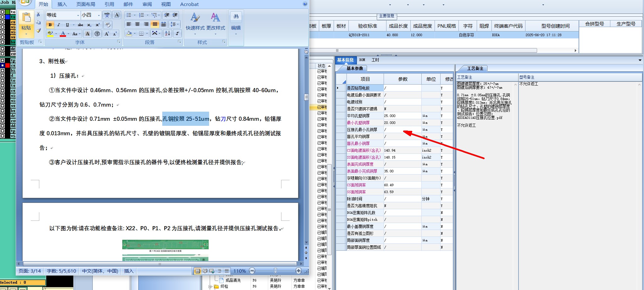Screen dimensions: 644x290
Task: Click the zoom out minus button
Action: (252, 271)
